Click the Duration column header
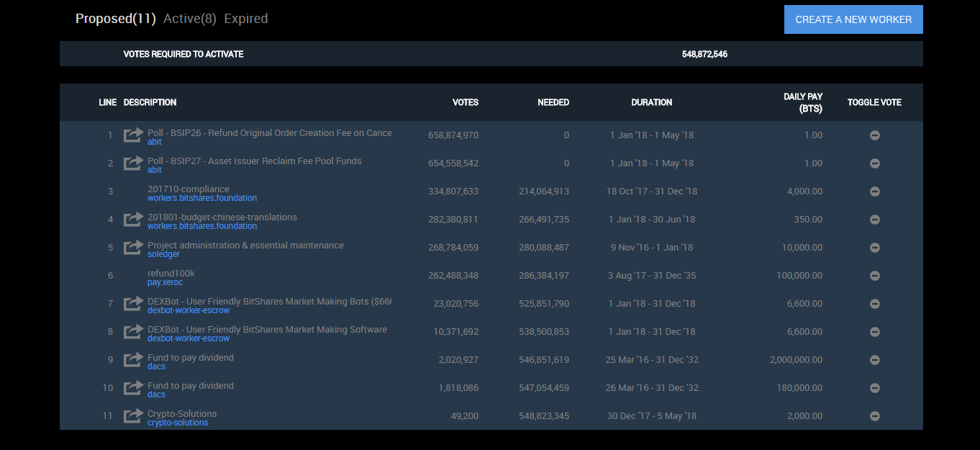 pyautogui.click(x=652, y=102)
